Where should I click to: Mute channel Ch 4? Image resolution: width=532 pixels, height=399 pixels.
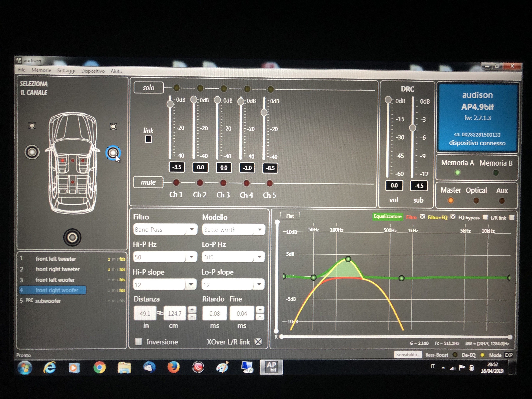(x=246, y=183)
